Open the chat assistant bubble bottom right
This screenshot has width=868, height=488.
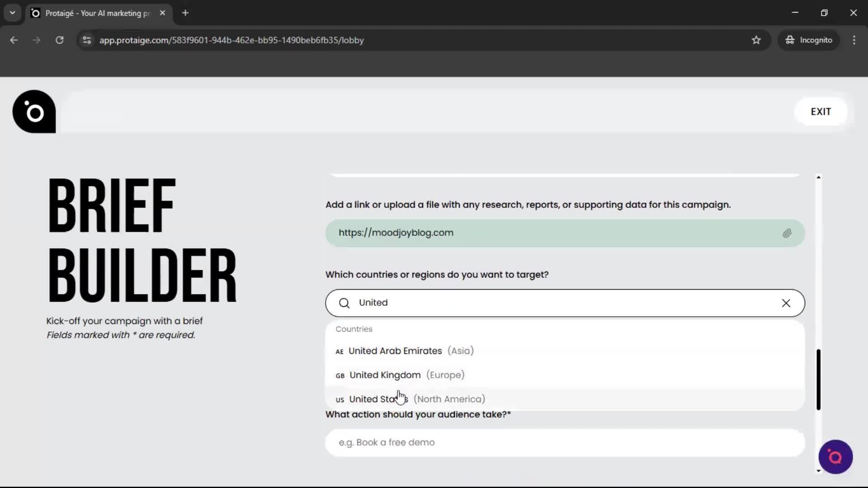click(x=835, y=457)
